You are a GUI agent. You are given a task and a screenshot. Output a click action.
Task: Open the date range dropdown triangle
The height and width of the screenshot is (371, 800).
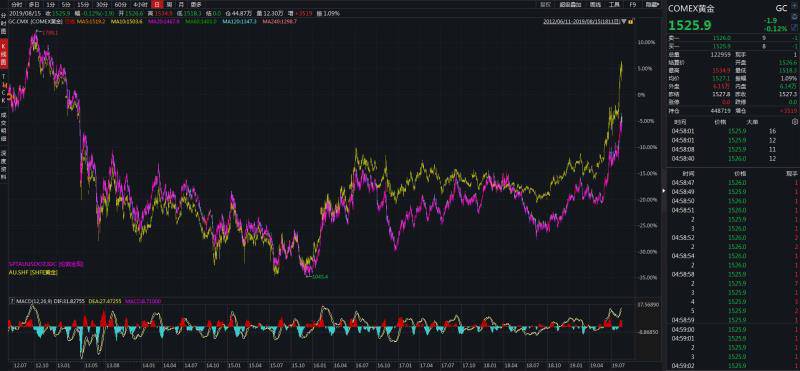tap(624, 22)
